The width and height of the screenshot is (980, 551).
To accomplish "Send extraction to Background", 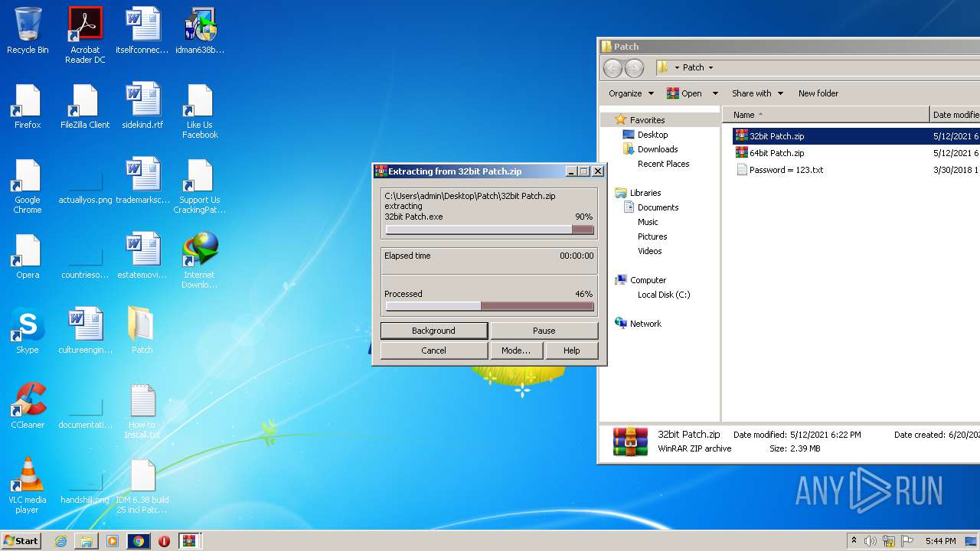I will click(434, 331).
